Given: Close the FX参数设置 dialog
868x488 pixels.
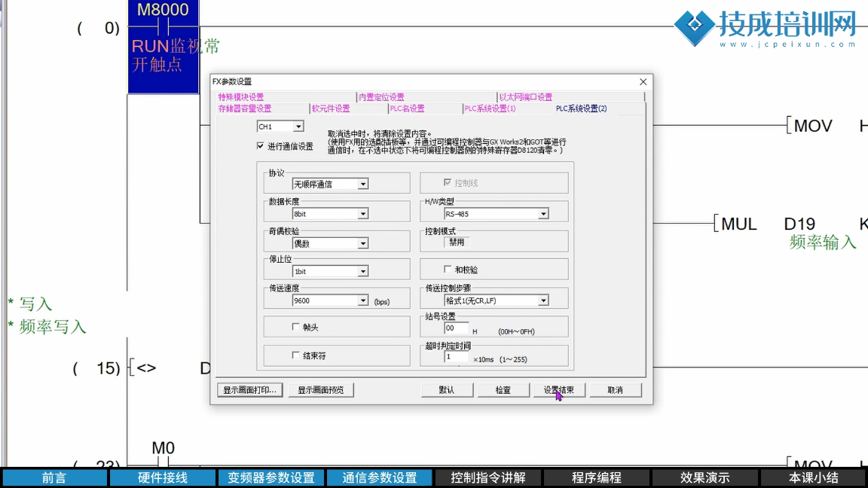Looking at the screenshot, I should click(x=643, y=82).
